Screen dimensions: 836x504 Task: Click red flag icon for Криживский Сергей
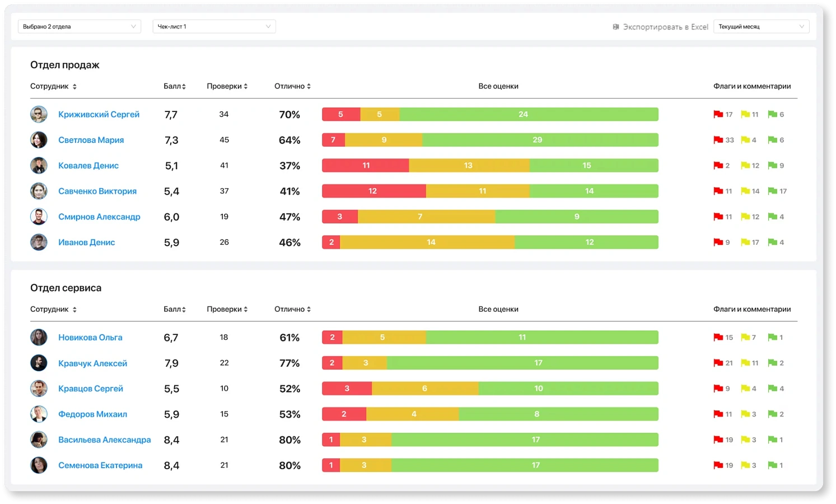click(x=718, y=114)
